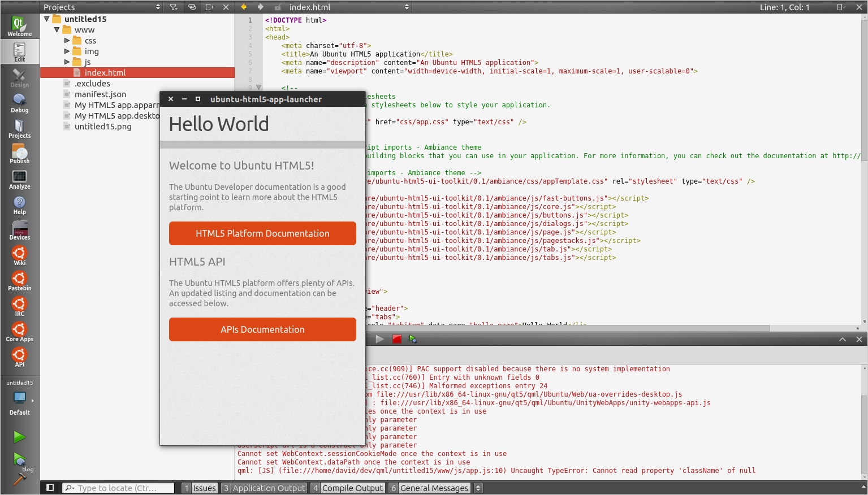Open the Debug mode

(x=19, y=103)
